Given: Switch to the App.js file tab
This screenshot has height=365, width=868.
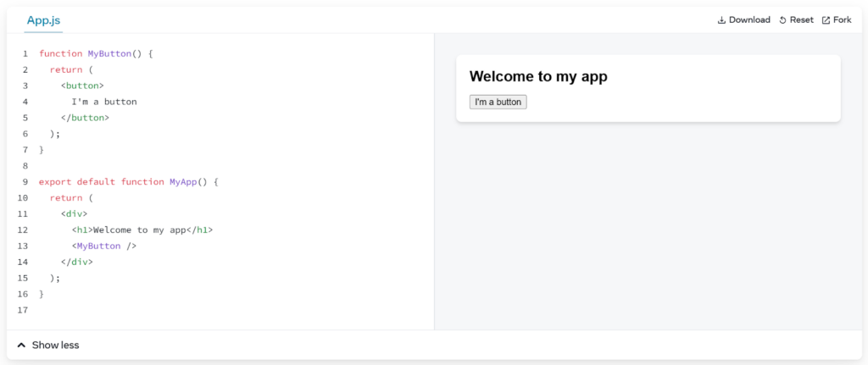Looking at the screenshot, I should [43, 20].
